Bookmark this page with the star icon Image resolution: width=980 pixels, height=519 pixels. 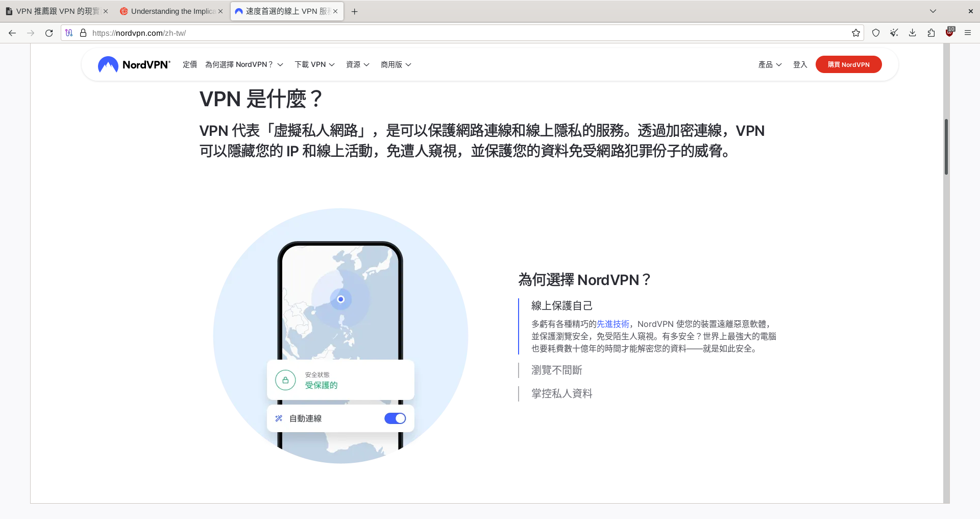(x=855, y=33)
